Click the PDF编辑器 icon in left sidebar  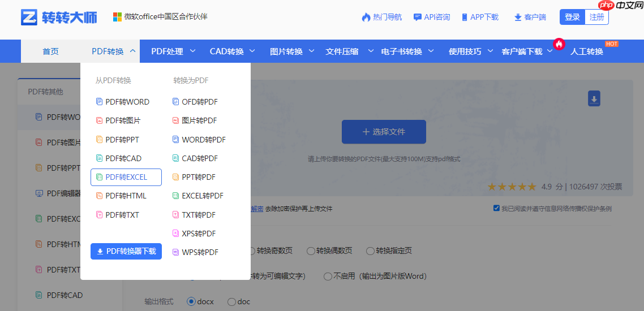click(39, 193)
